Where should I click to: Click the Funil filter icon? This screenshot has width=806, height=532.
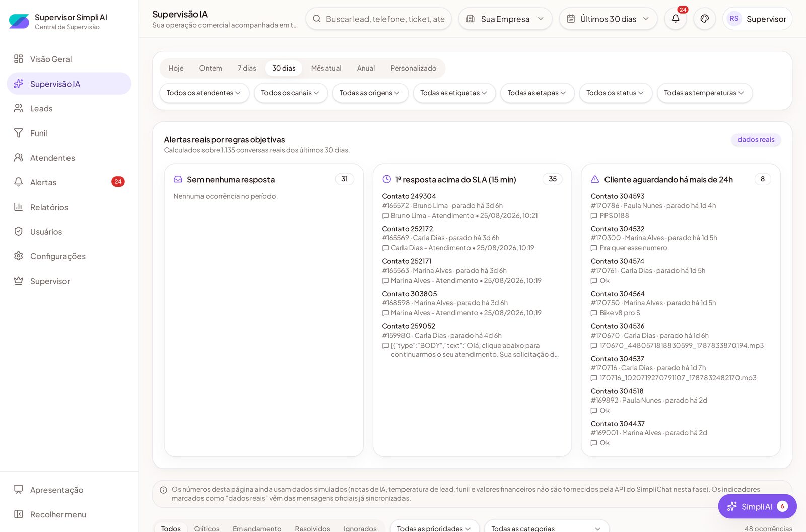(19, 133)
